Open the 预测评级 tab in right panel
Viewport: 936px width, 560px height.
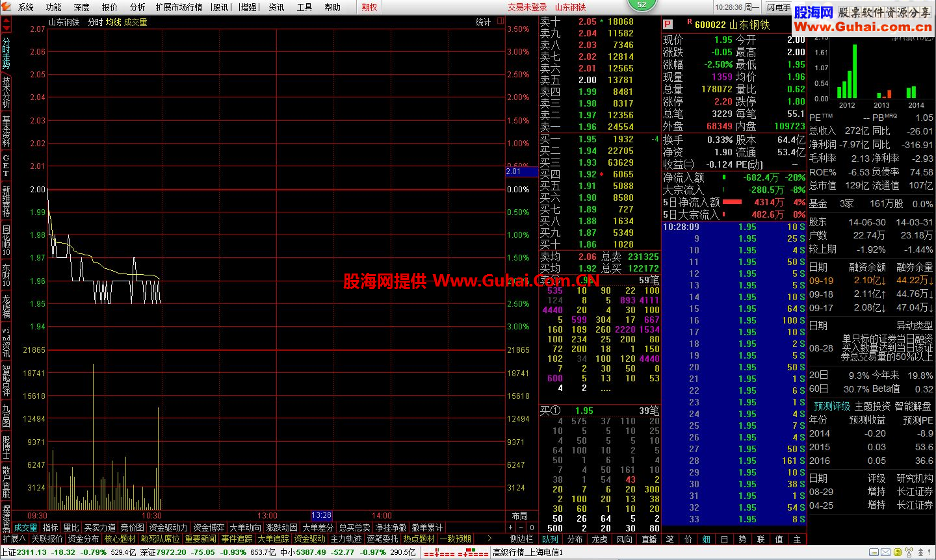(832, 406)
